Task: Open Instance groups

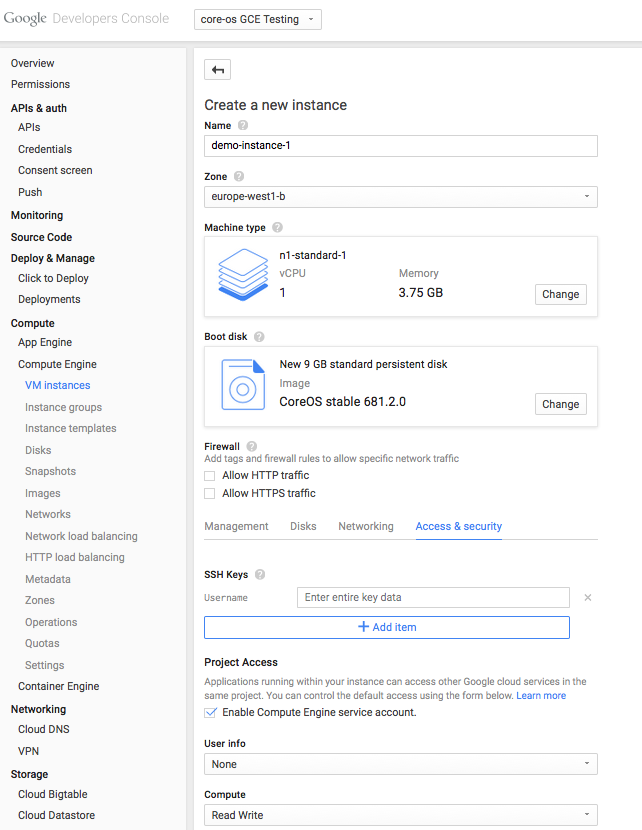Action: tap(64, 407)
